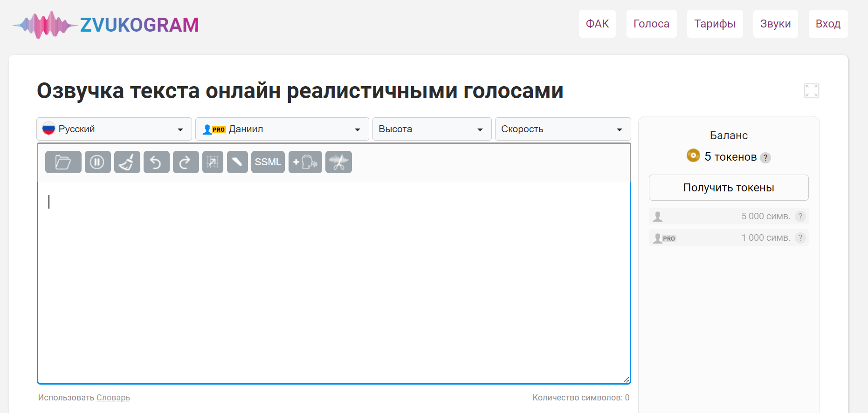Open the Словарь link
The image size is (868, 413).
[113, 398]
